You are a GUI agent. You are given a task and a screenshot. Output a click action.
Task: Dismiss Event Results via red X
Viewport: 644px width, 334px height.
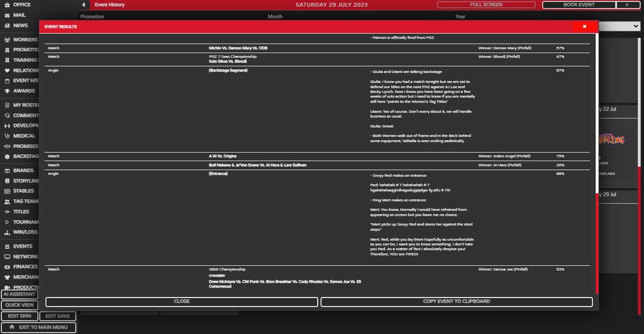584,26
